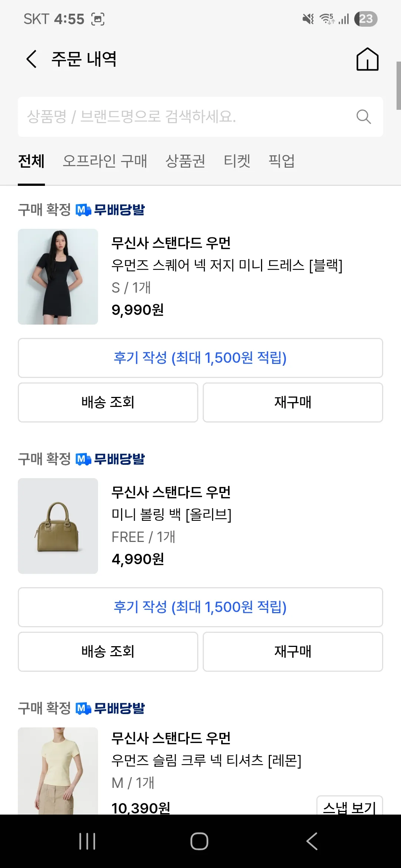Open the 픽업 tab
Screen dimensions: 401x868
(x=281, y=161)
